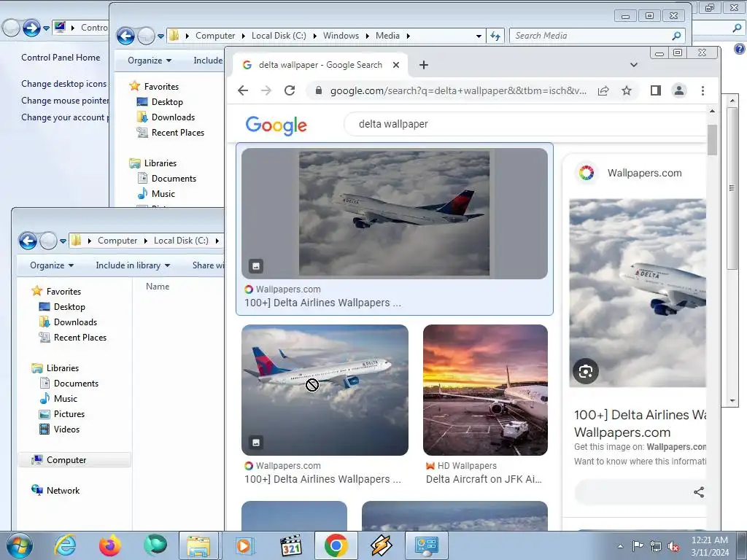The image size is (747, 560).
Task: Close the delta wallpaper tab
Action: [x=396, y=65]
